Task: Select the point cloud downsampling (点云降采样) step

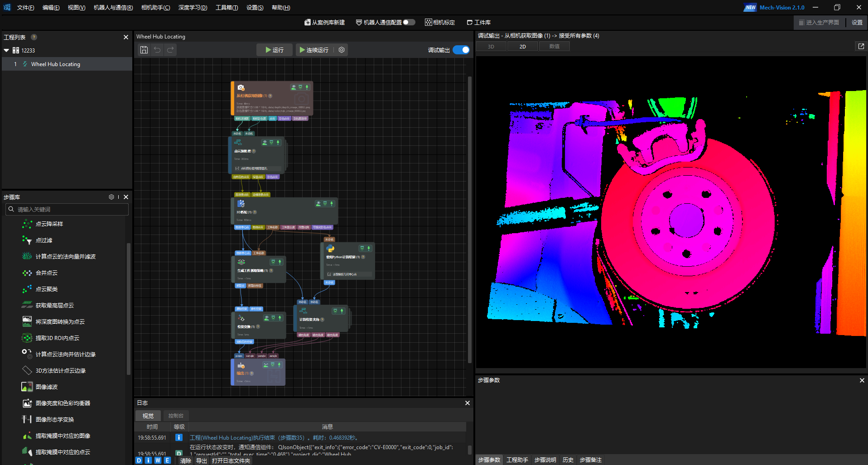Action: point(49,224)
